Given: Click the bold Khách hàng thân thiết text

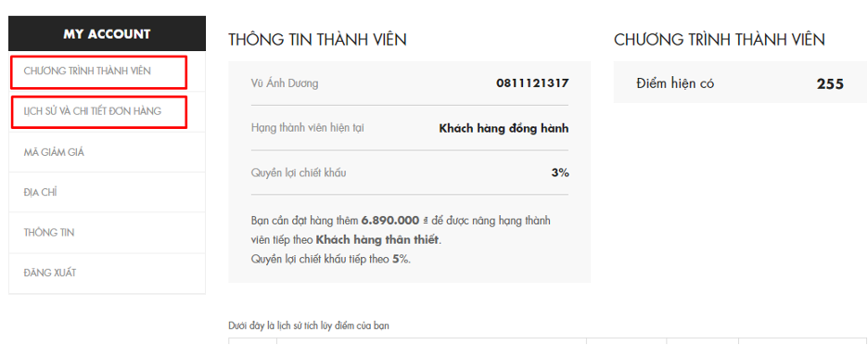Looking at the screenshot, I should click(378, 240).
